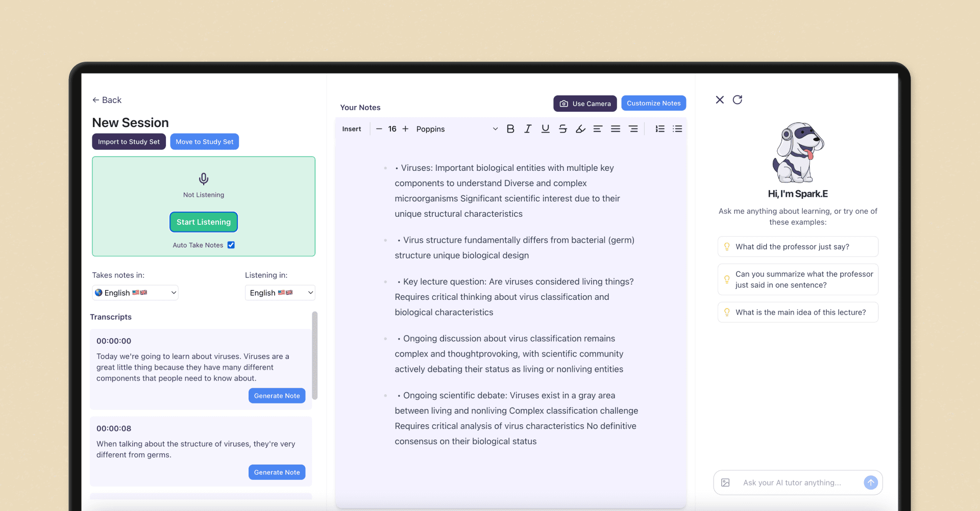
Task: Apply italic formatting
Action: pos(528,129)
